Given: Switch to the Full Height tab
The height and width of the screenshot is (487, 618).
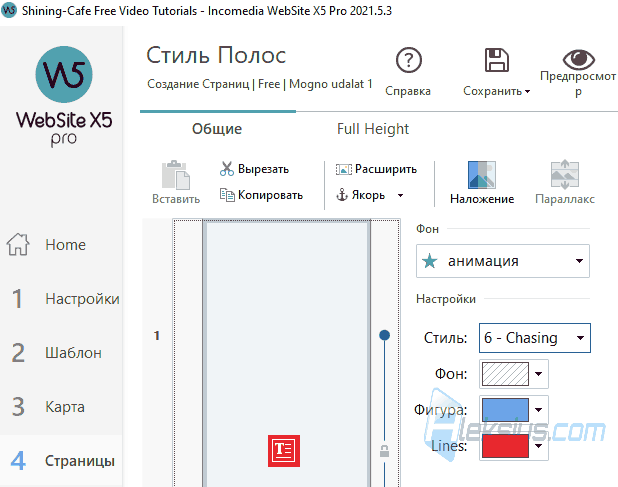Looking at the screenshot, I should click(x=372, y=129).
